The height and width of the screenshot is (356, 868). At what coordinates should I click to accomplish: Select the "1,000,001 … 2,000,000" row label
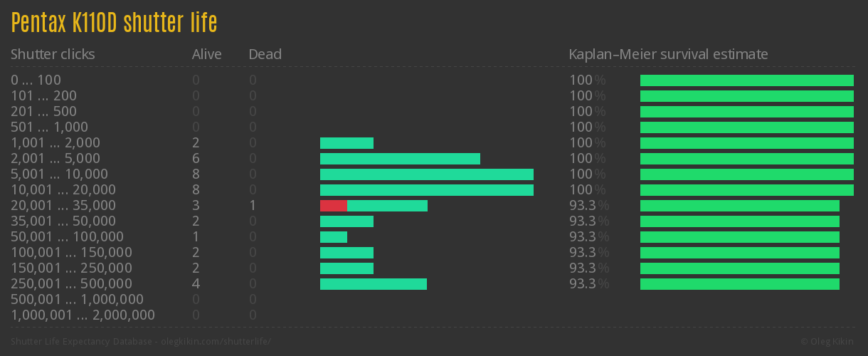[x=83, y=315]
